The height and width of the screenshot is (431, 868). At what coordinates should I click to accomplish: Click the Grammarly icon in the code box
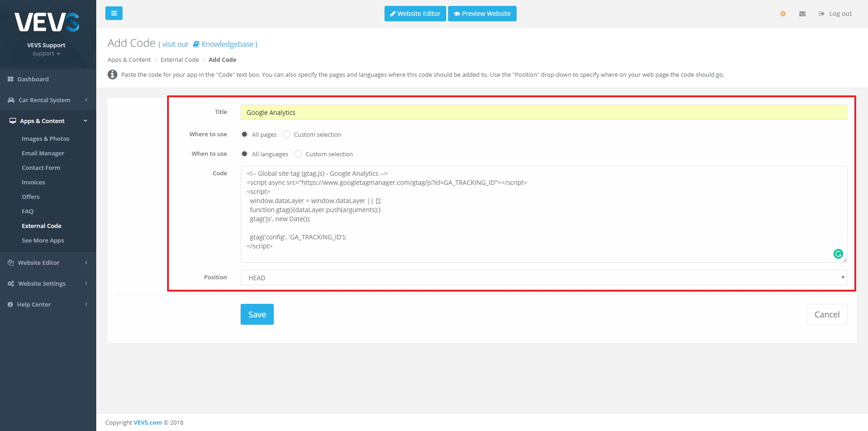click(838, 254)
